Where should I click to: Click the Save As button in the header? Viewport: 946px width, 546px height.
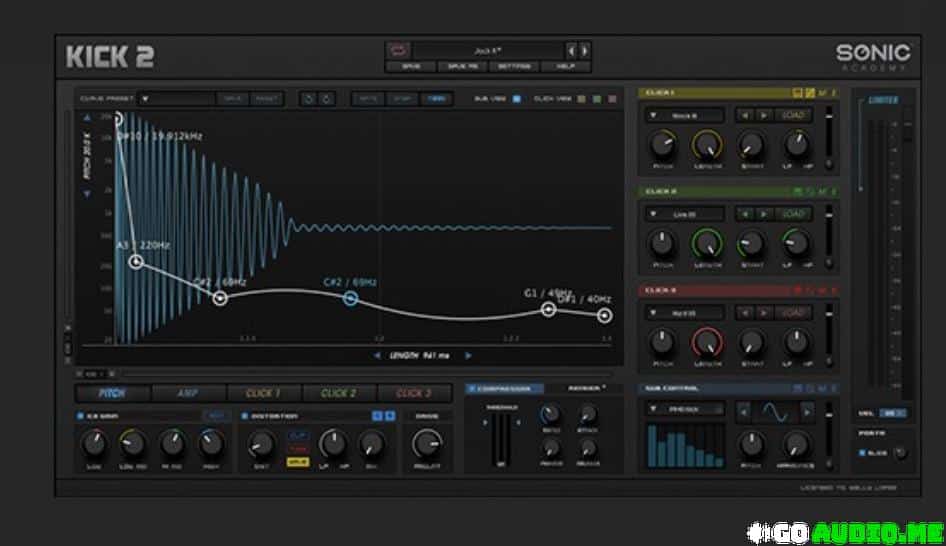click(463, 66)
